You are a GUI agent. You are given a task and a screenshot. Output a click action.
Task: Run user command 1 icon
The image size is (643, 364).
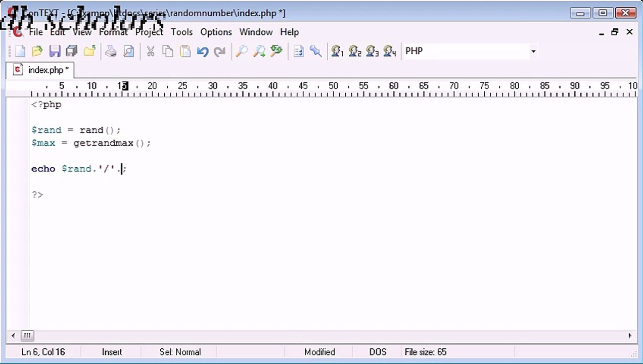[337, 51]
